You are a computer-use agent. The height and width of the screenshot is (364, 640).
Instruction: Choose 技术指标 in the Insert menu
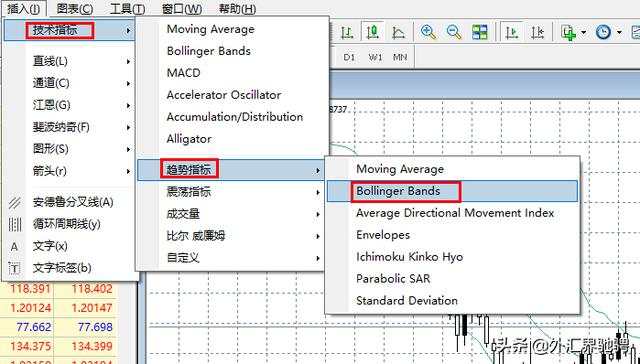click(69, 30)
